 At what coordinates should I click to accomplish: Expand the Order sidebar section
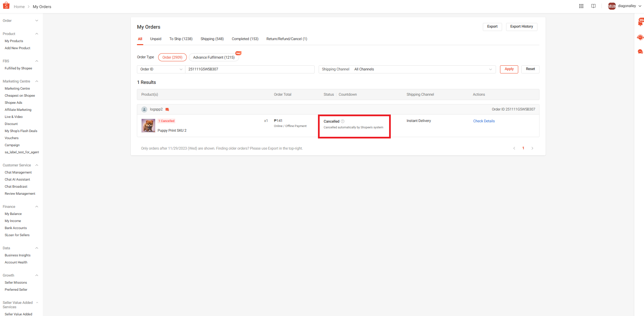point(37,21)
